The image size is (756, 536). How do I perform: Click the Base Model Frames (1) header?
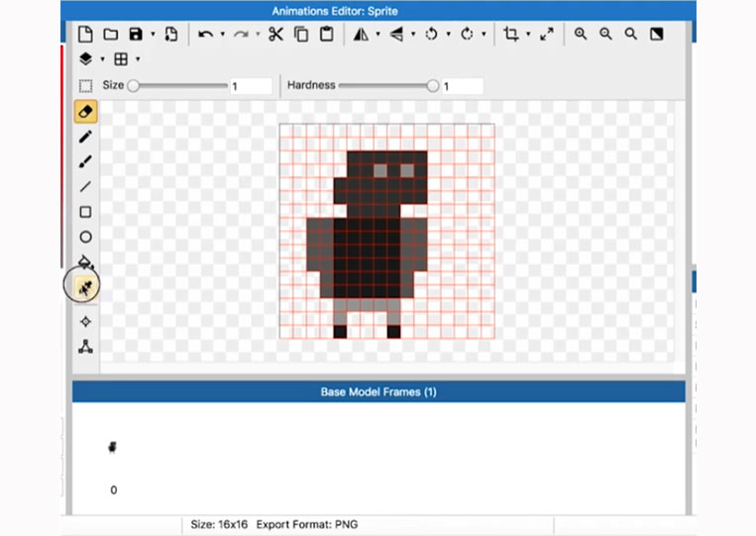(378, 392)
